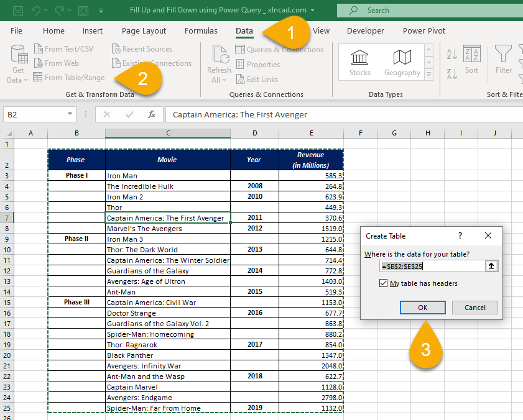Click the touch/mouse mode title bar icon
The height and width of the screenshot is (420, 523).
pyautogui.click(x=83, y=11)
